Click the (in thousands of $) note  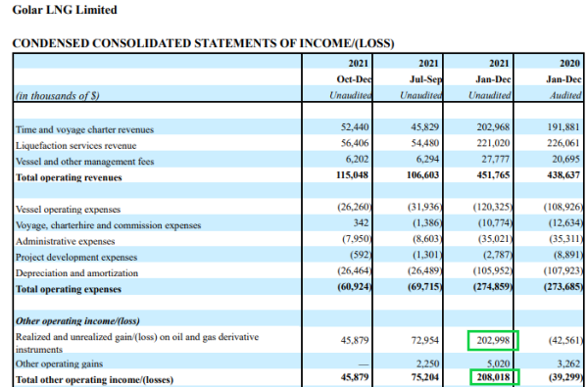[x=58, y=96]
